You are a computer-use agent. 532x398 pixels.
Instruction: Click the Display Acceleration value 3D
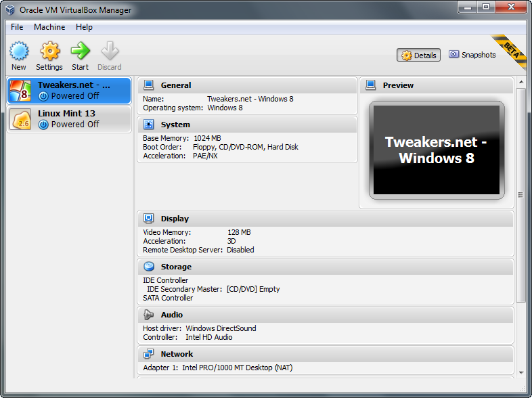click(231, 241)
